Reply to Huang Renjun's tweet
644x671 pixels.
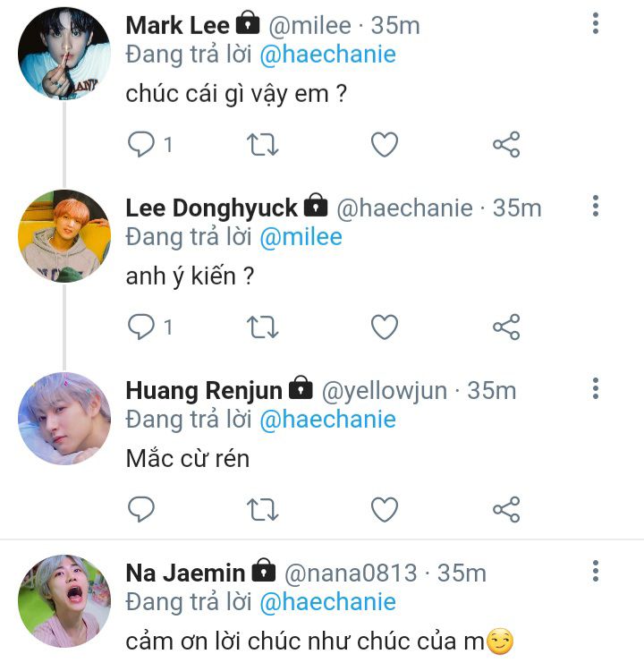coord(141,510)
